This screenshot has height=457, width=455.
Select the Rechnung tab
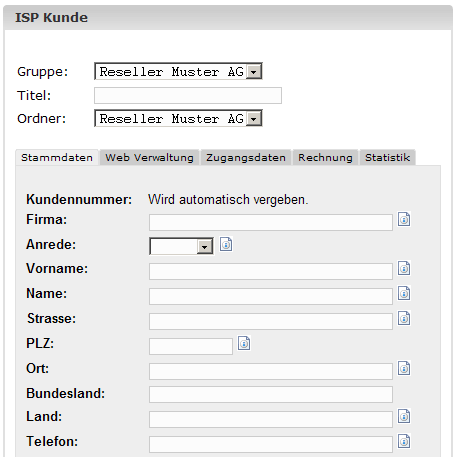click(x=325, y=157)
